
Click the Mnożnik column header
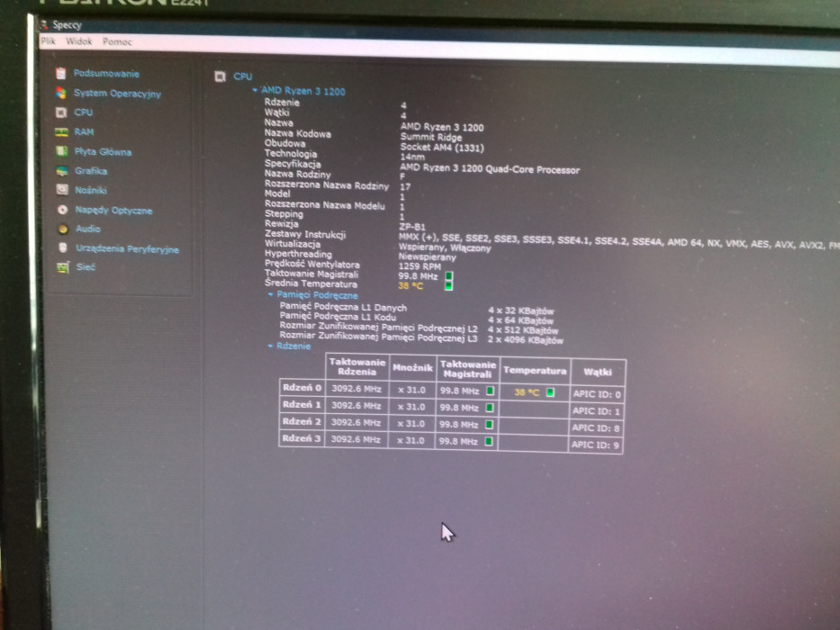(412, 367)
